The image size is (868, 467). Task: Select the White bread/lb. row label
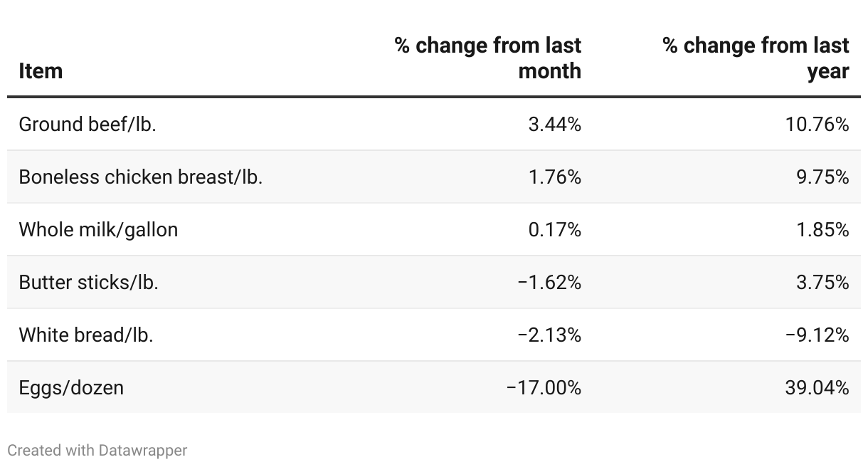point(86,335)
